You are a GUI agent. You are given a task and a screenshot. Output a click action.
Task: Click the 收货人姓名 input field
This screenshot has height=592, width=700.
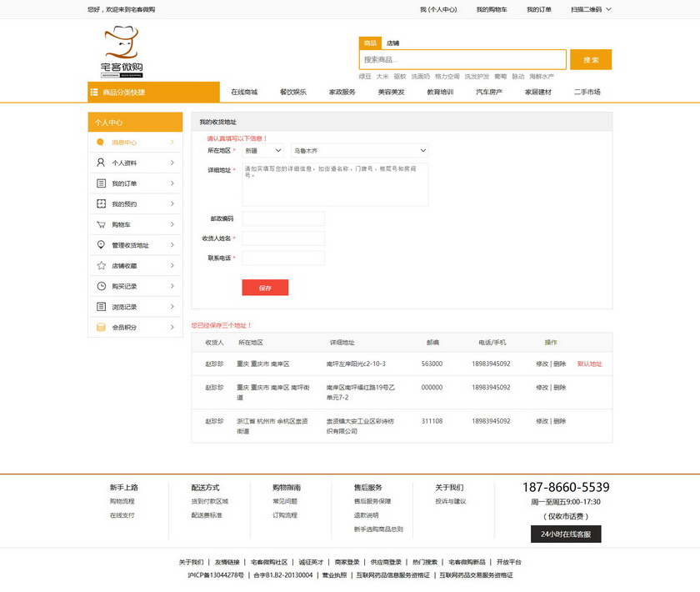click(x=283, y=238)
